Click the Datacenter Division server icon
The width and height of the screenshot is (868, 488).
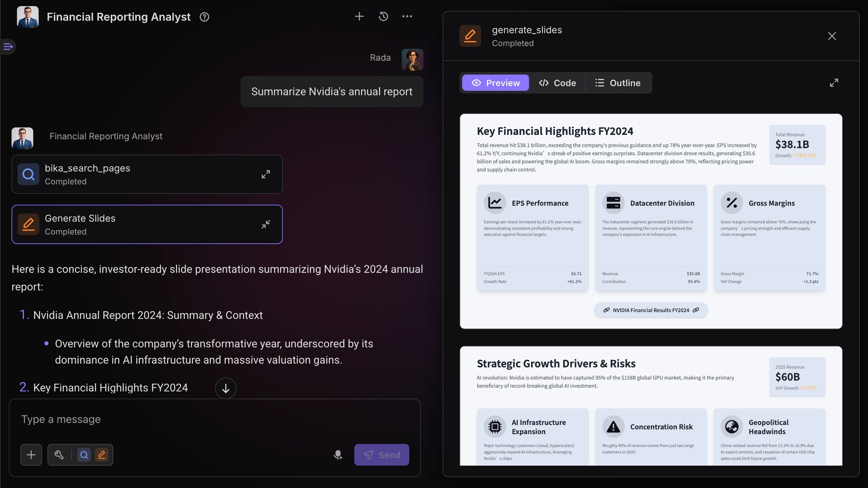[613, 203]
